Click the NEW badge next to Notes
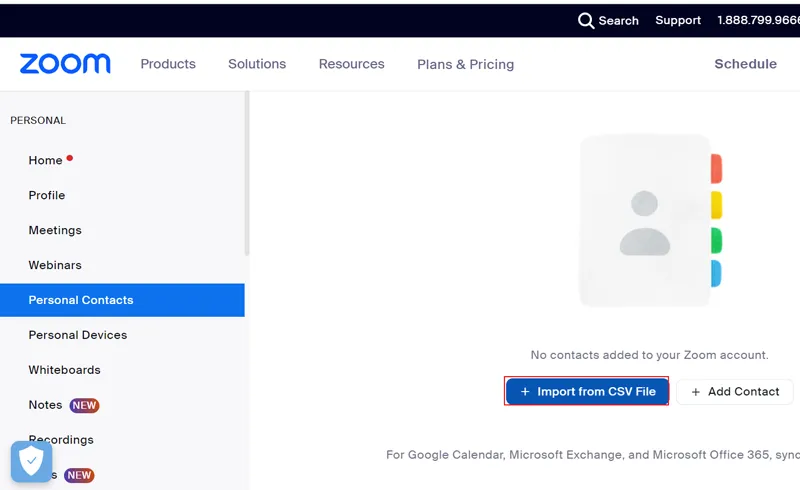Screen dimensions: 800x490 coord(84,405)
